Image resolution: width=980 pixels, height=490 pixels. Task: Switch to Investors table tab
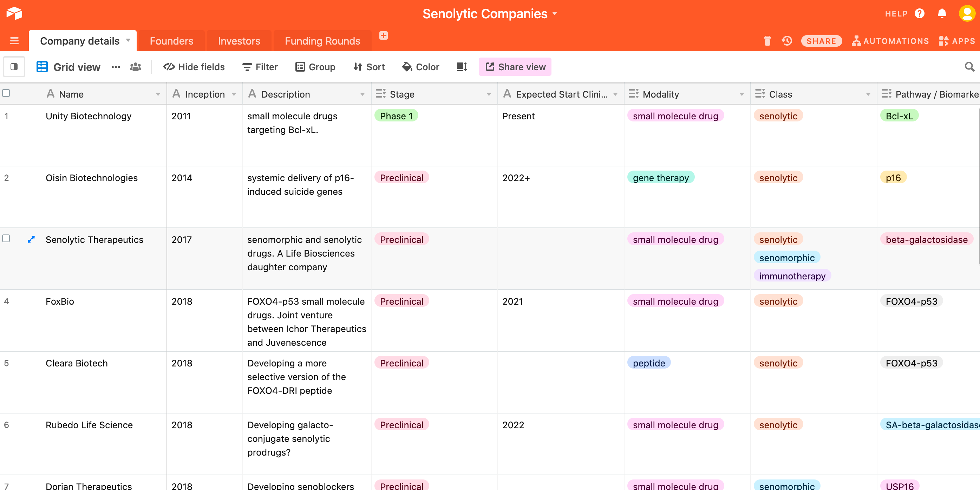[239, 41]
